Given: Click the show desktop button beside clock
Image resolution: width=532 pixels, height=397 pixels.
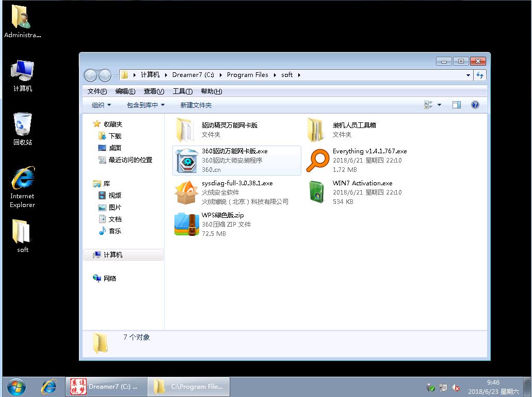Looking at the screenshot, I should [528, 387].
